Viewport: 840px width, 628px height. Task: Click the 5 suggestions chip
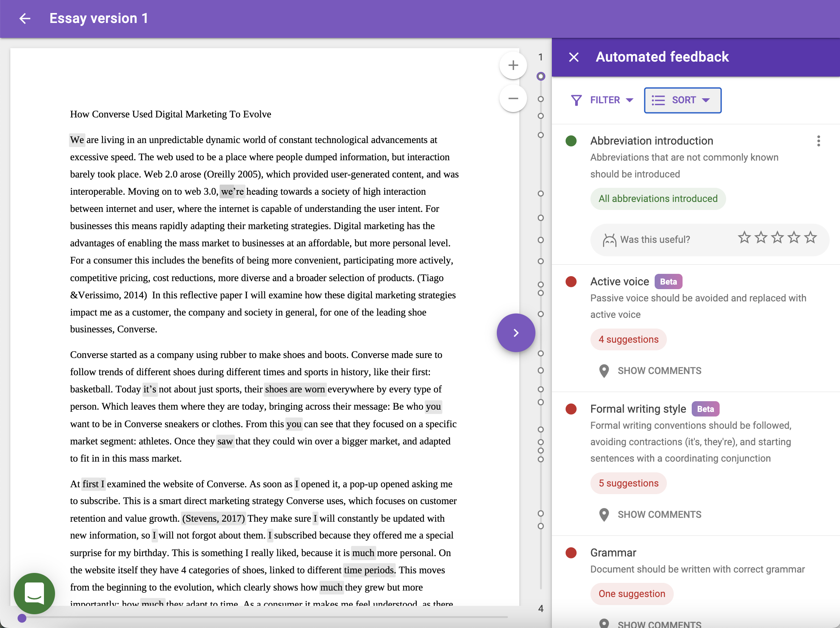pyautogui.click(x=628, y=483)
